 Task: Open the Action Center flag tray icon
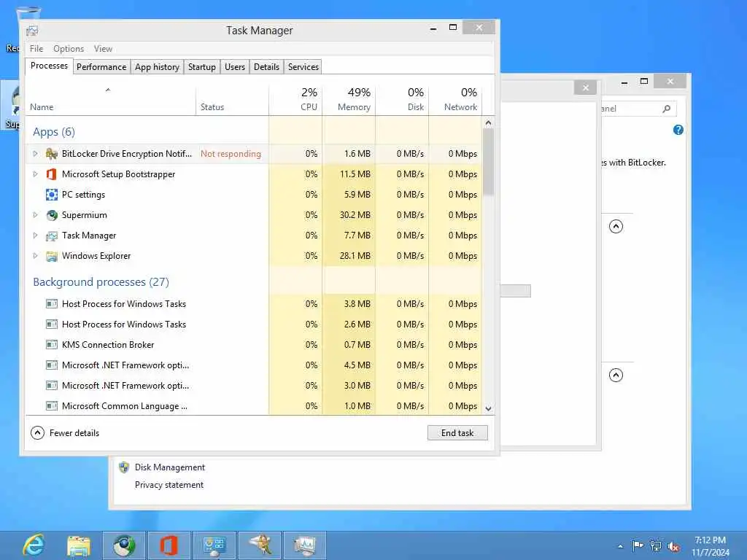pyautogui.click(x=638, y=545)
